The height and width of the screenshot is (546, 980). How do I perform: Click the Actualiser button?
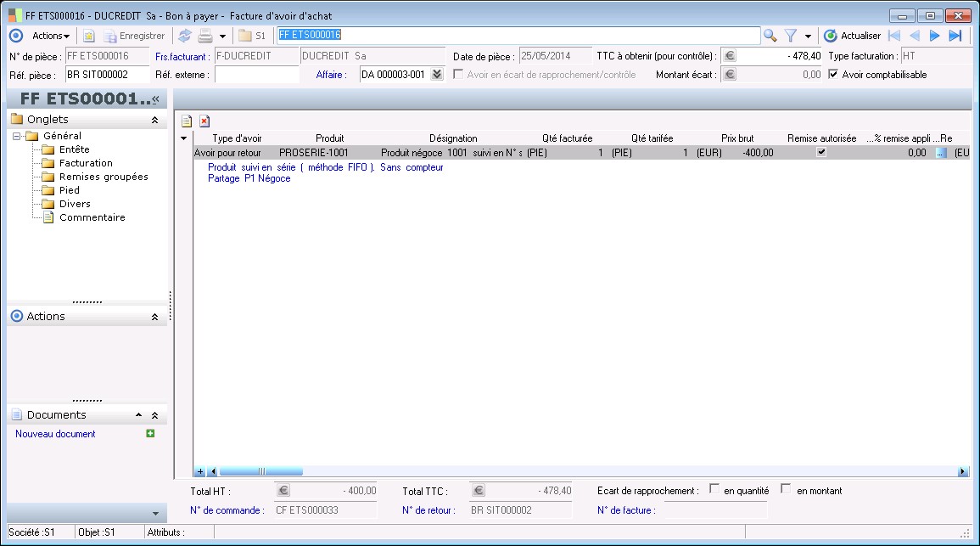[852, 36]
